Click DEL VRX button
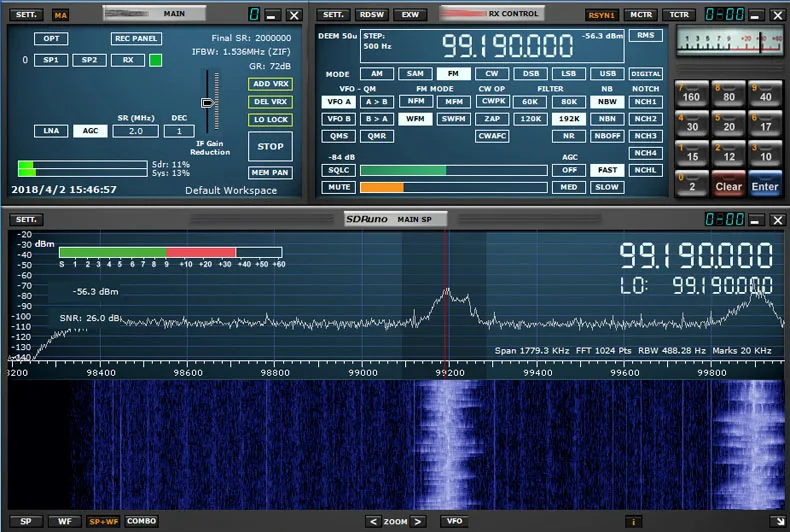Screen dimensions: 790x532 coord(271,102)
